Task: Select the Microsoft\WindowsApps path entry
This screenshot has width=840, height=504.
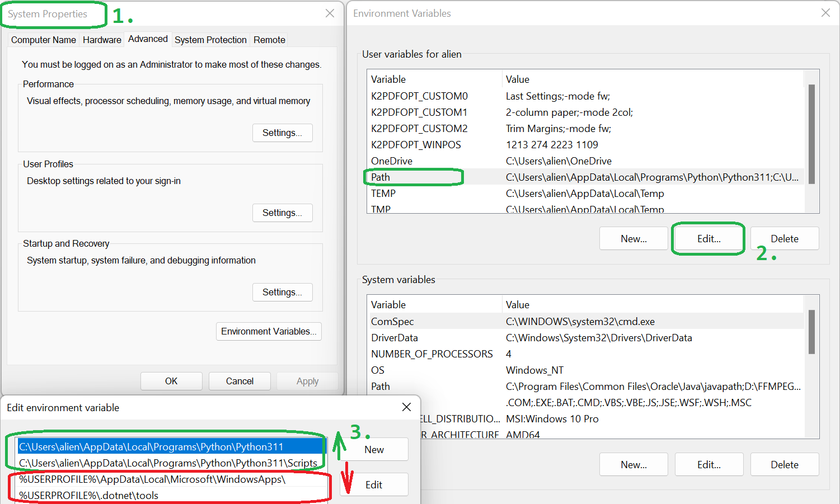Action: [x=171, y=479]
